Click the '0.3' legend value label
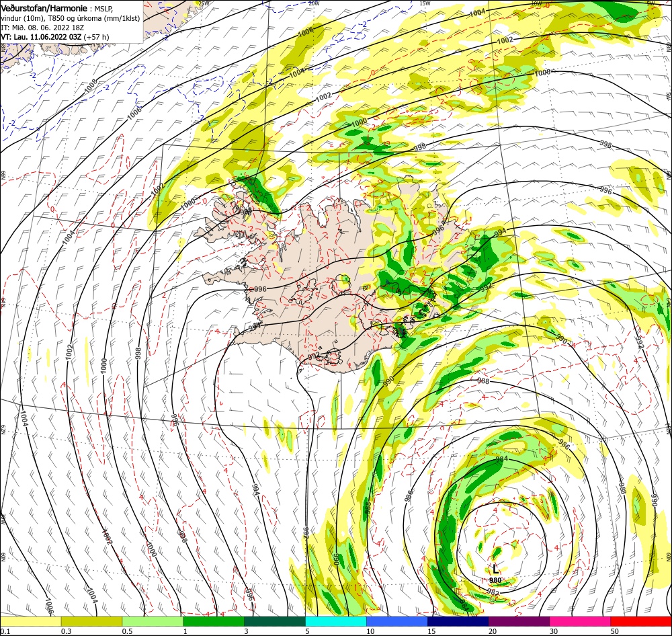The width and height of the screenshot is (672, 636). (x=66, y=631)
